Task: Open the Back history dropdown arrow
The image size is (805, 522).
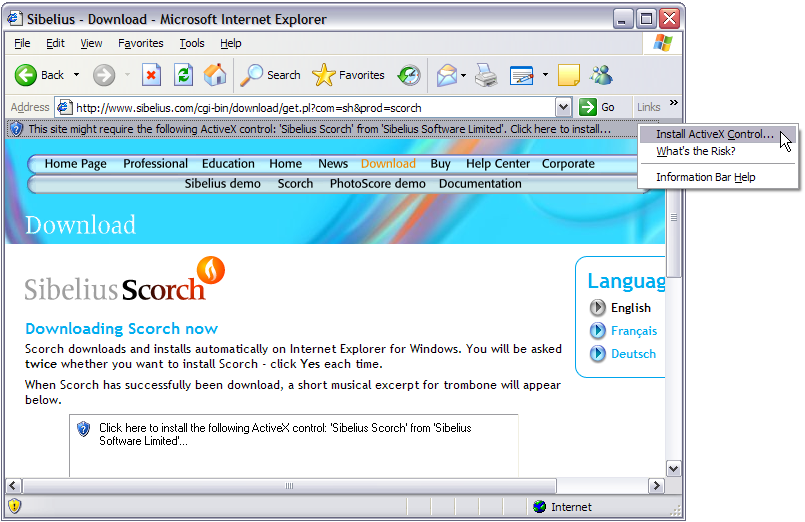Action: click(76, 75)
